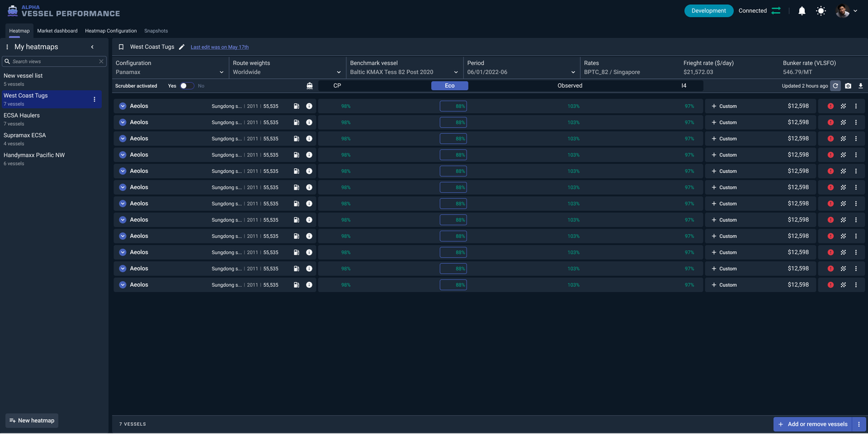
Task: Switch to the Market dashboard tab
Action: pos(57,31)
